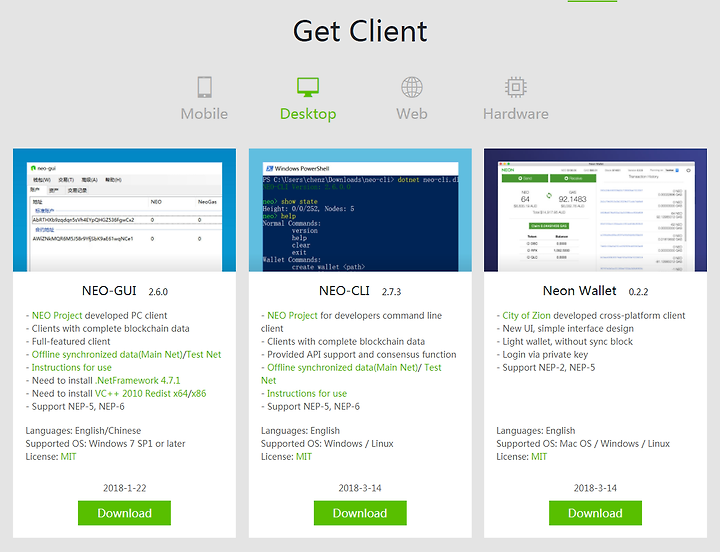Click the Mobile phone icon
720x552 pixels.
(x=204, y=87)
